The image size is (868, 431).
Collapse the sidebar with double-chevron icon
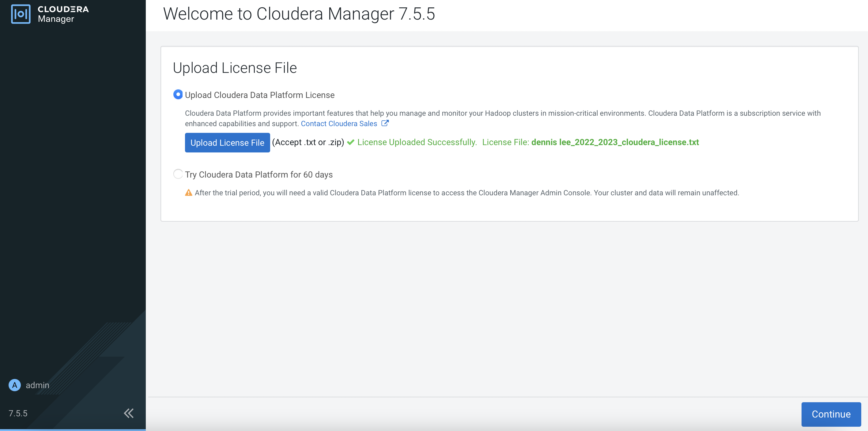129,413
